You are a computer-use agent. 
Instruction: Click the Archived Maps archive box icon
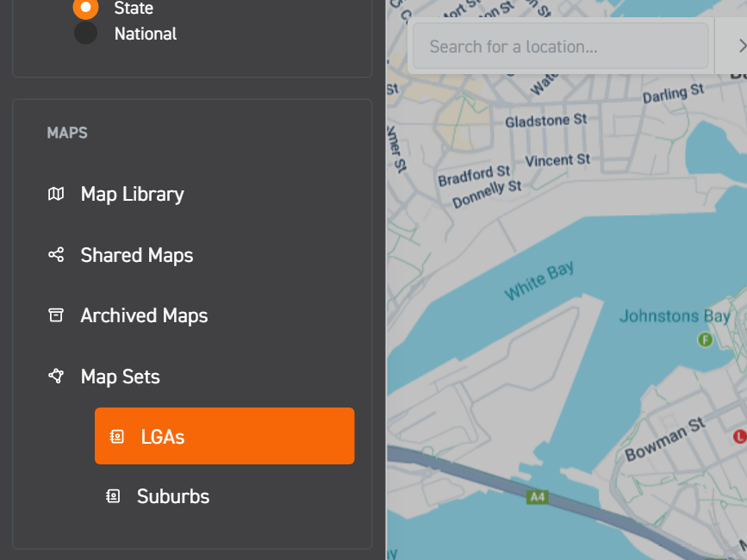click(55, 315)
